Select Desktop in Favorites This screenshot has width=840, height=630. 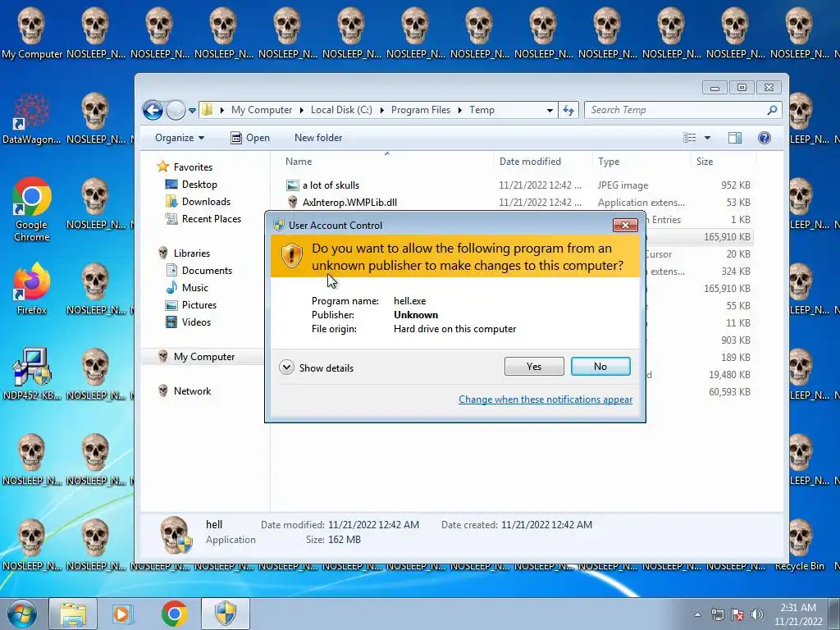tap(191, 185)
